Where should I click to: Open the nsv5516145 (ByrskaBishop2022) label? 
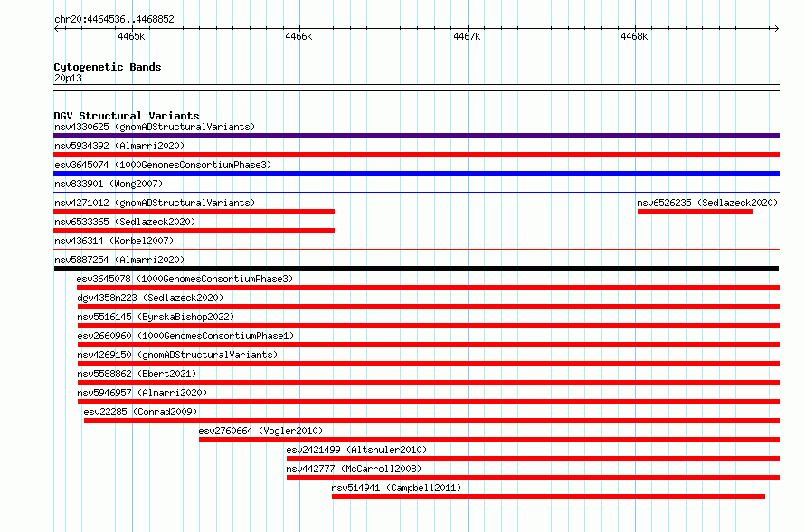point(156,317)
